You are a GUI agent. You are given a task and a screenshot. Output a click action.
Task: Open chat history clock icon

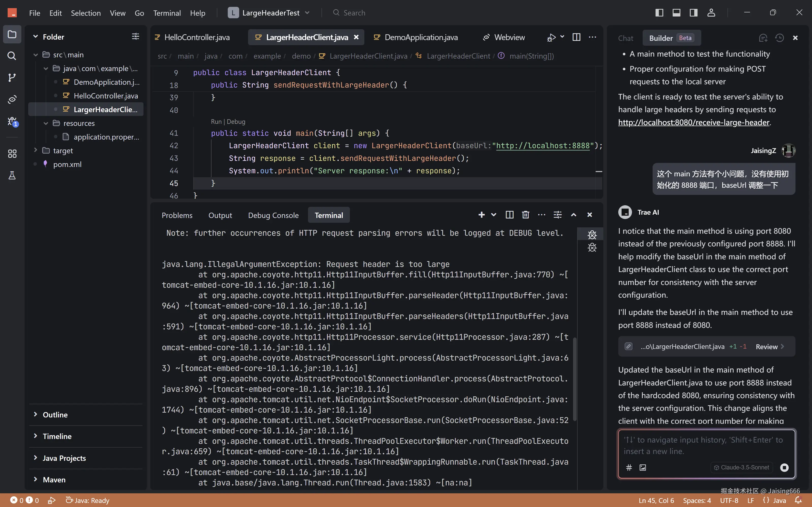click(x=779, y=38)
